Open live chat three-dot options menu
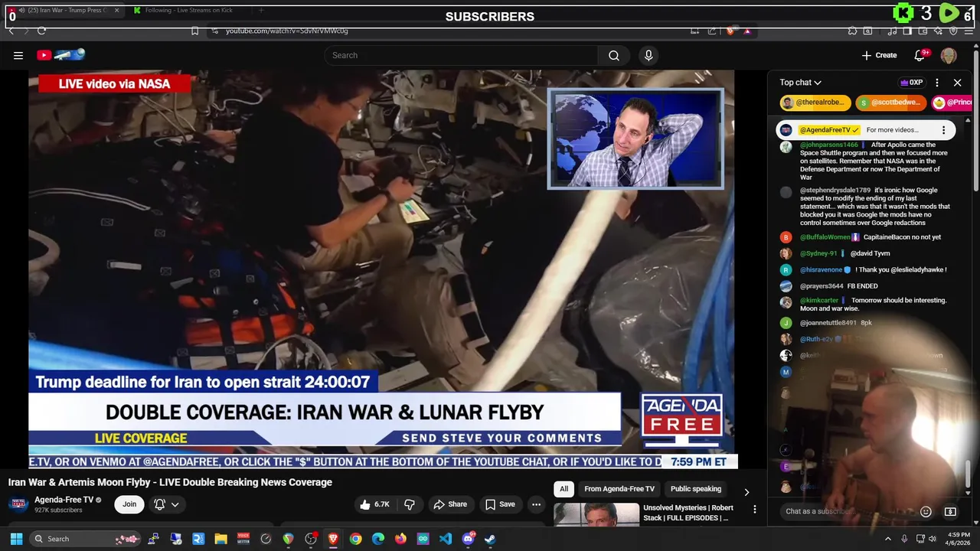The width and height of the screenshot is (980, 551). click(x=937, y=83)
